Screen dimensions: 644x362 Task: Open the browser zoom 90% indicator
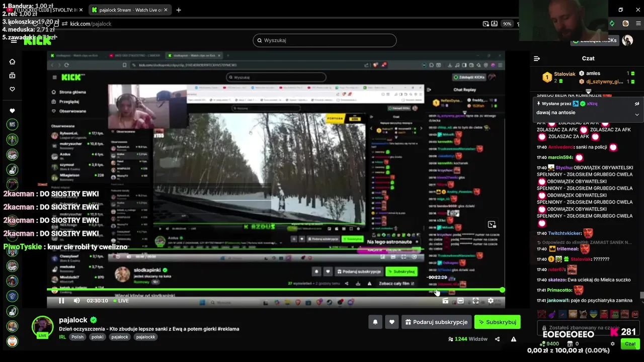click(x=507, y=24)
